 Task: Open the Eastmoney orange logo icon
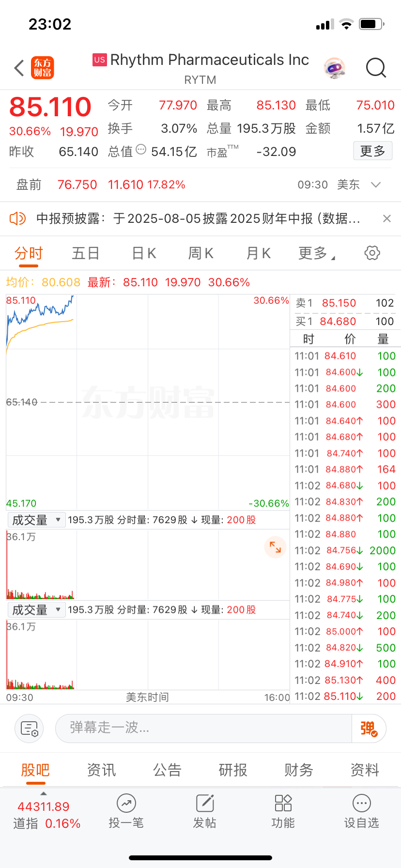(43, 68)
